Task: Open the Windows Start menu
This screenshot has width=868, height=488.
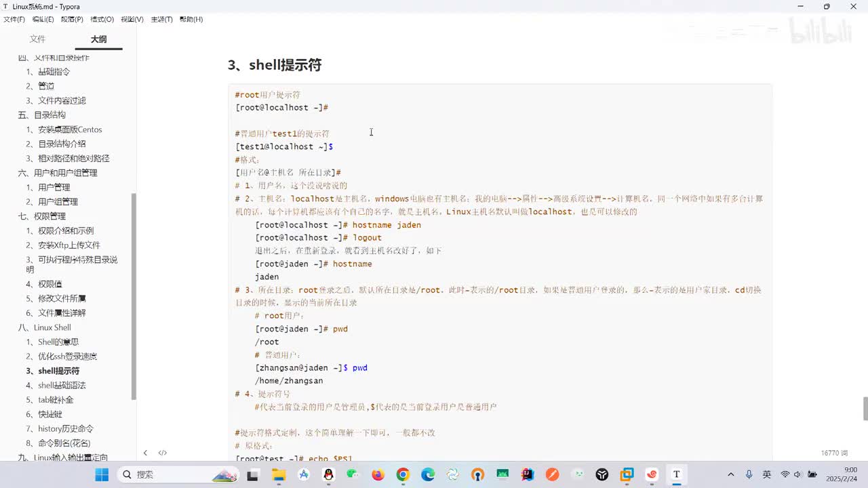Action: click(102, 474)
